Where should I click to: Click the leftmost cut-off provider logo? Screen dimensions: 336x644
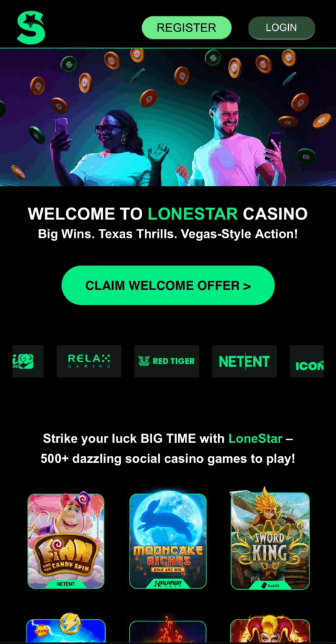click(28, 361)
